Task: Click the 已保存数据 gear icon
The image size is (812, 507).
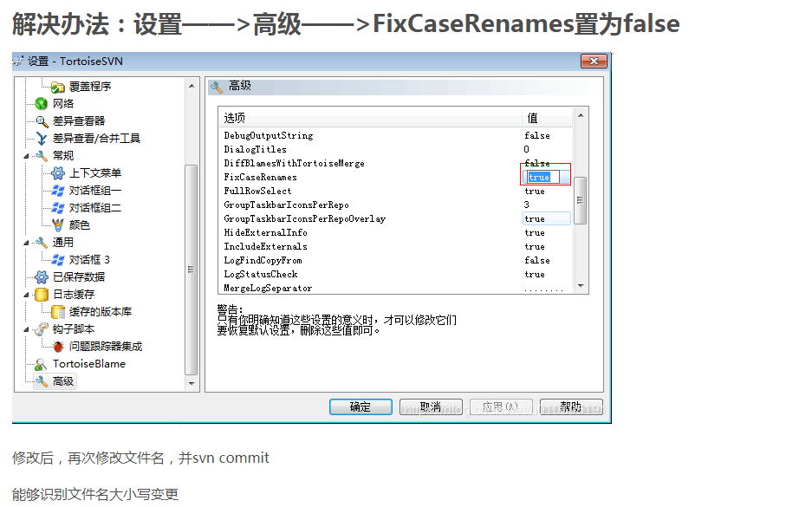Action: pyautogui.click(x=42, y=277)
